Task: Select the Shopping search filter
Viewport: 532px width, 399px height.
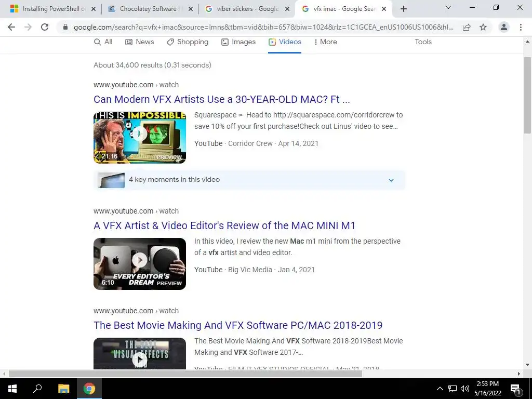Action: click(188, 42)
